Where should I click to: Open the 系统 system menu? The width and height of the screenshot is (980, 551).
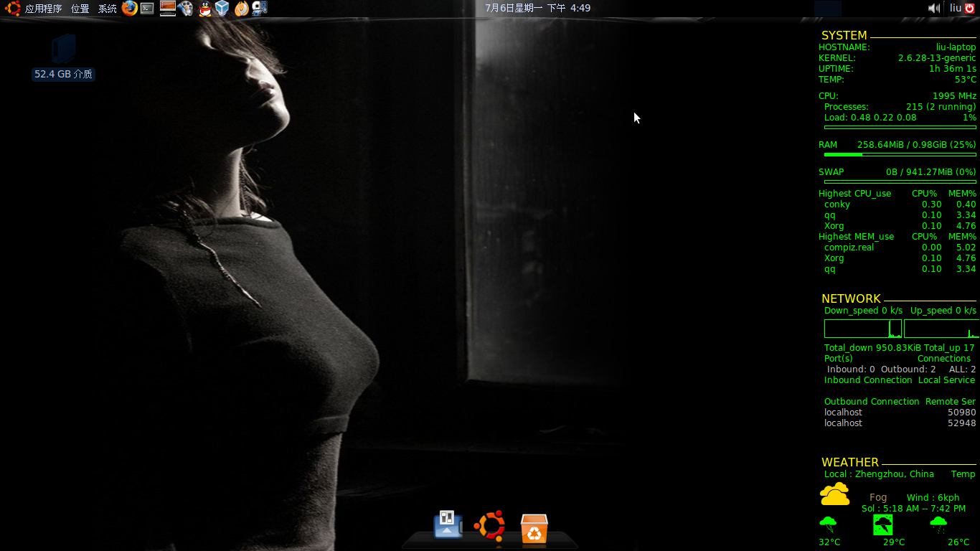pyautogui.click(x=108, y=9)
